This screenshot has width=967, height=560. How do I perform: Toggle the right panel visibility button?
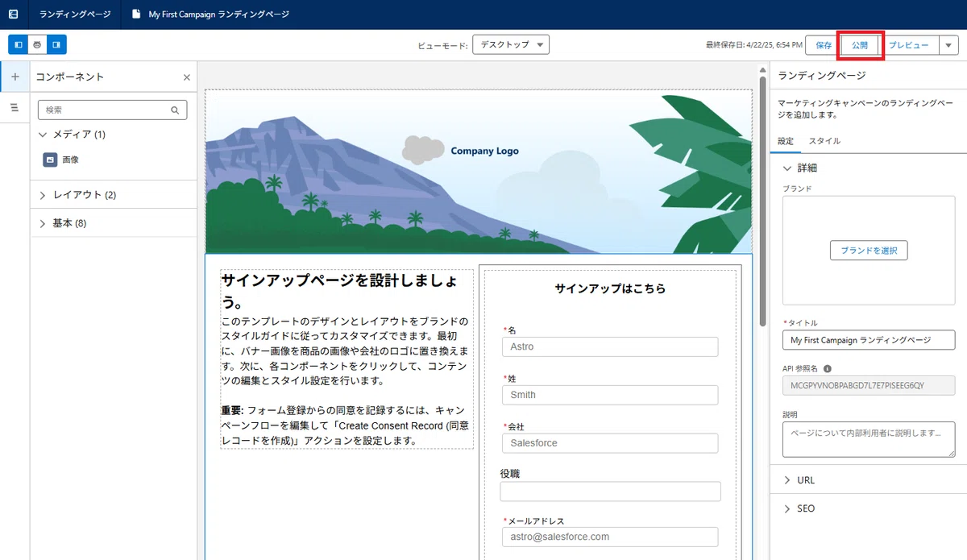point(56,44)
